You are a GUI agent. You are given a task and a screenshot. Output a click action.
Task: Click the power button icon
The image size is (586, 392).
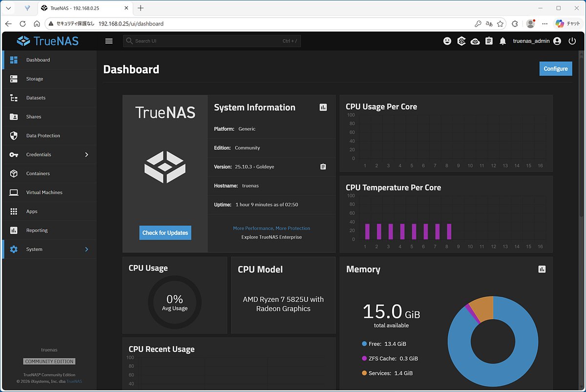(x=572, y=41)
